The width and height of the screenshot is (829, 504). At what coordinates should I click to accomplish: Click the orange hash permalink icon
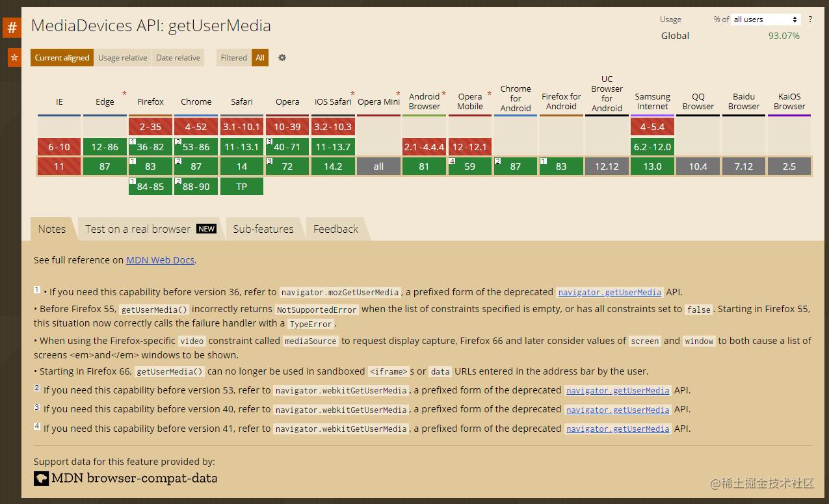pyautogui.click(x=12, y=28)
